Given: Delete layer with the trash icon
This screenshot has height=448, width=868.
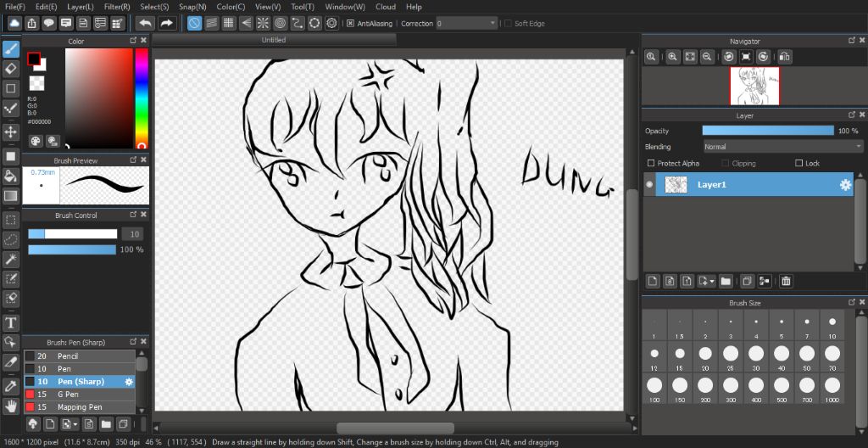Looking at the screenshot, I should click(x=786, y=281).
